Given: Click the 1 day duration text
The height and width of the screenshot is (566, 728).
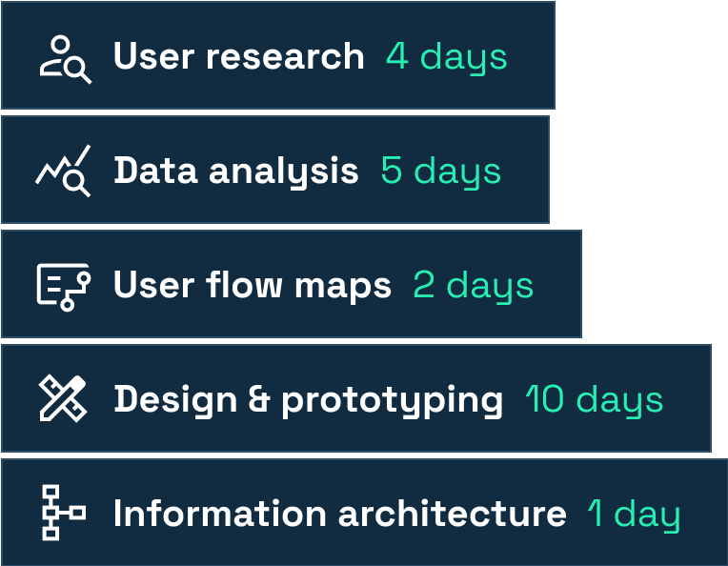Looking at the screenshot, I should (634, 515).
